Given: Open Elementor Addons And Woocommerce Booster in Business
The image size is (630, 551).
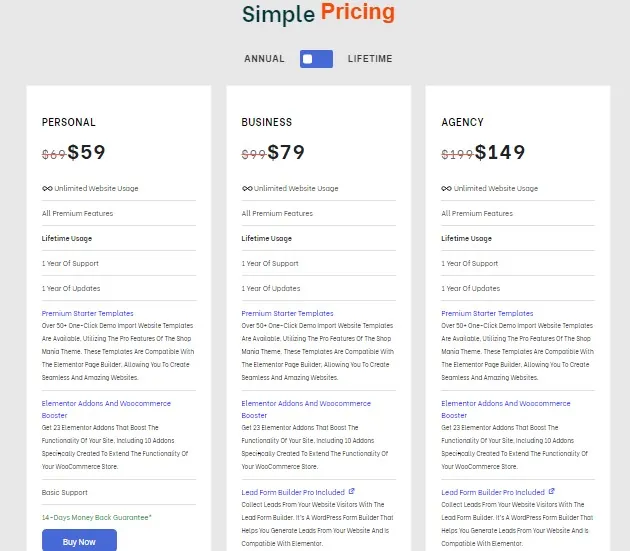Looking at the screenshot, I should pyautogui.click(x=306, y=409).
